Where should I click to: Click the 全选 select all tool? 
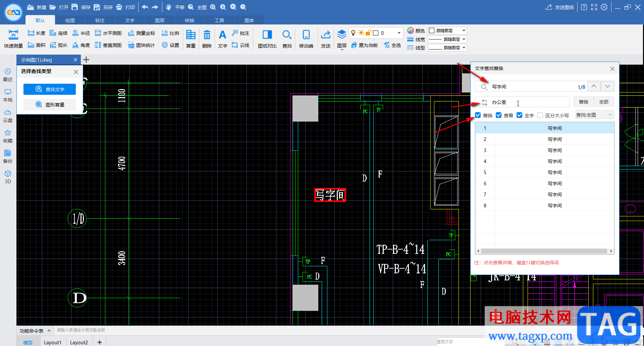click(392, 45)
